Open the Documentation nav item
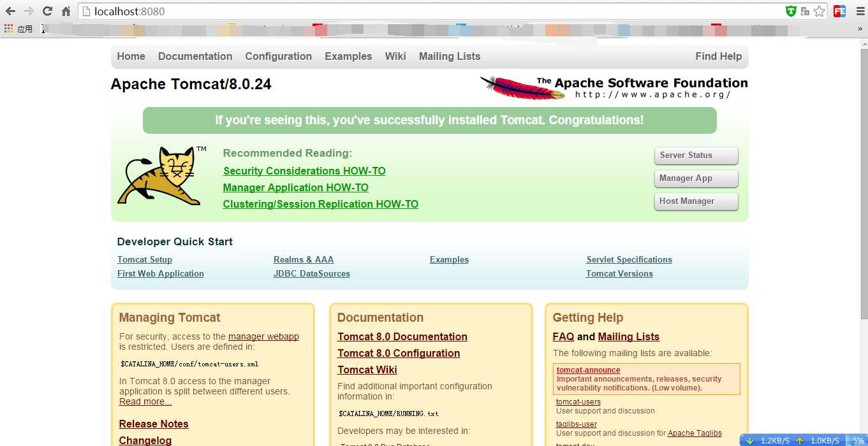868x446 pixels. (x=195, y=56)
